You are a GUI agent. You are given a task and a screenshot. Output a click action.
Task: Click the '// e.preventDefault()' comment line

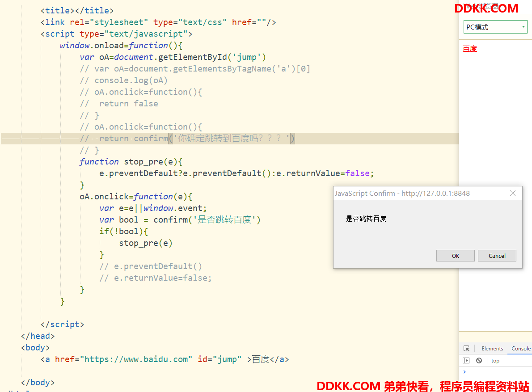click(151, 266)
